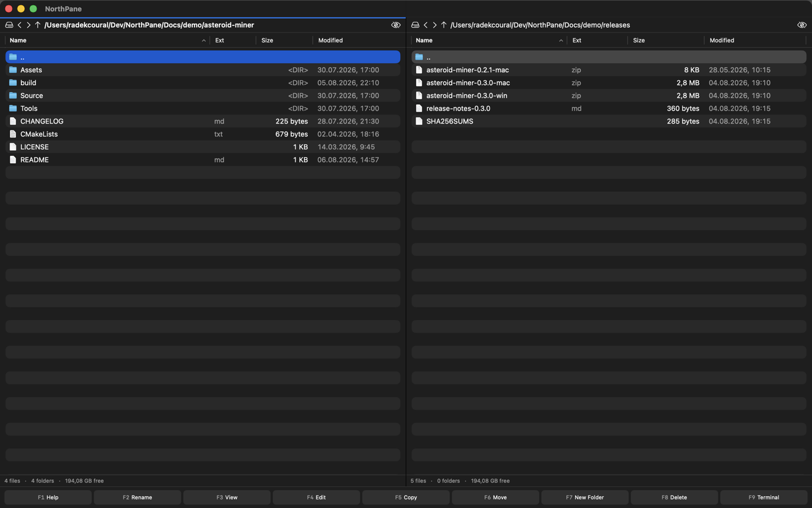Click F6 Move button
812x508 pixels.
(x=496, y=497)
